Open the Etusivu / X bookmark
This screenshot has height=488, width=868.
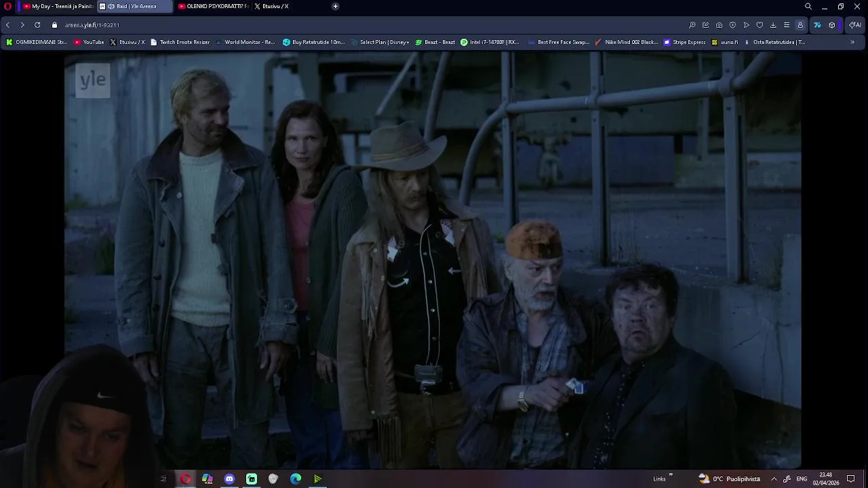coord(127,42)
